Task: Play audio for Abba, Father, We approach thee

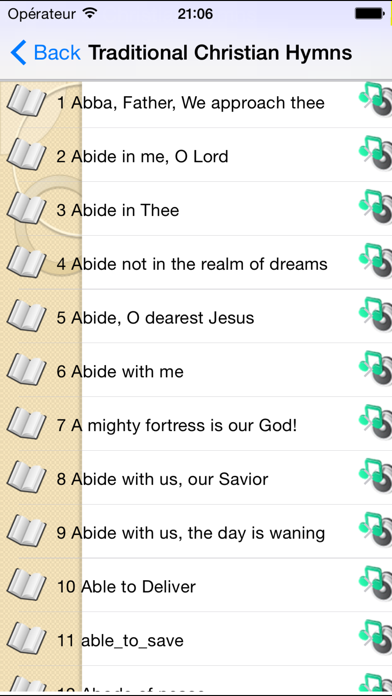Action: click(x=376, y=99)
